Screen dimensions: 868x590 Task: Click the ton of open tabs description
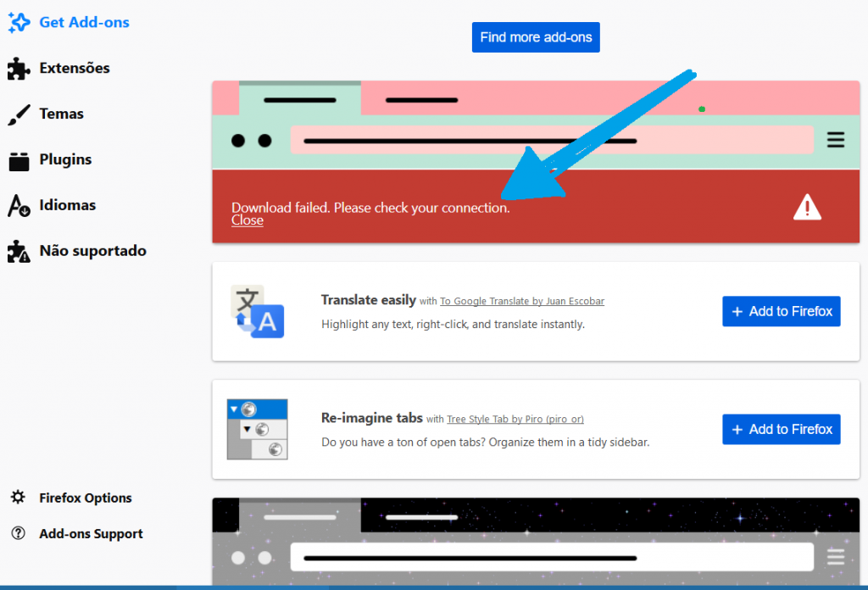click(x=486, y=442)
